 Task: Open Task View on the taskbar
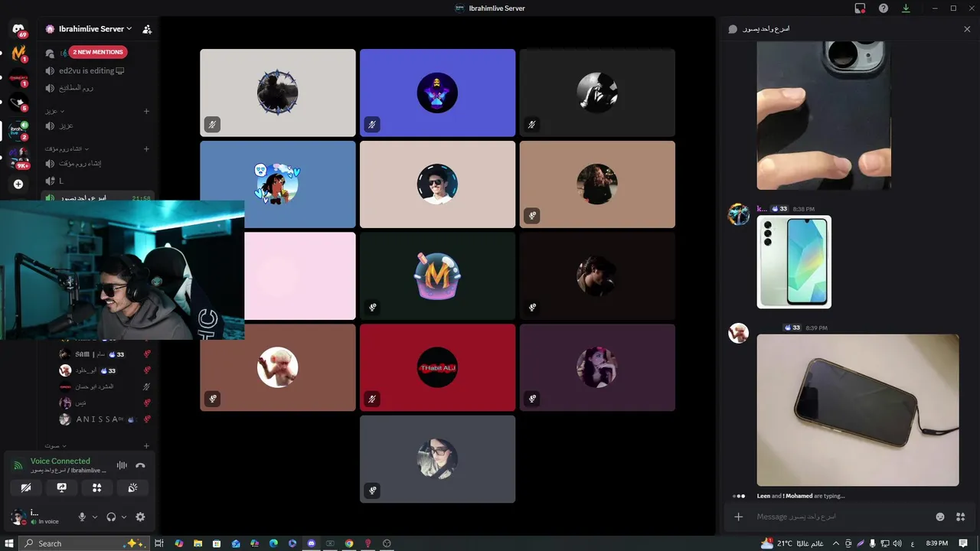pos(159,543)
